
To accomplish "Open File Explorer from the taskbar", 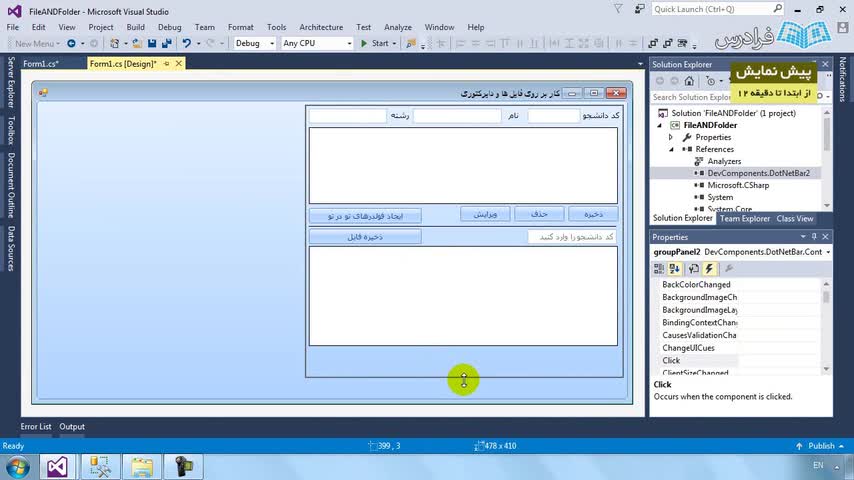I will (142, 467).
